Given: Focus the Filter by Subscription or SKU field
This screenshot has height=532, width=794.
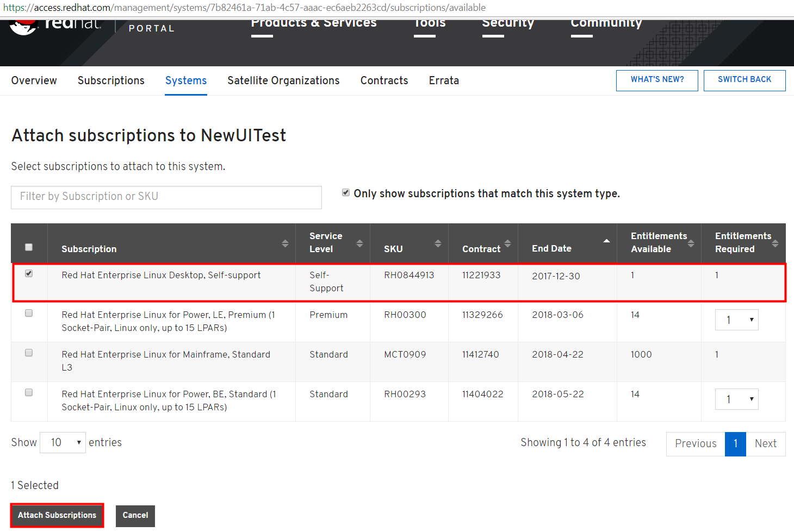Looking at the screenshot, I should click(x=166, y=197).
